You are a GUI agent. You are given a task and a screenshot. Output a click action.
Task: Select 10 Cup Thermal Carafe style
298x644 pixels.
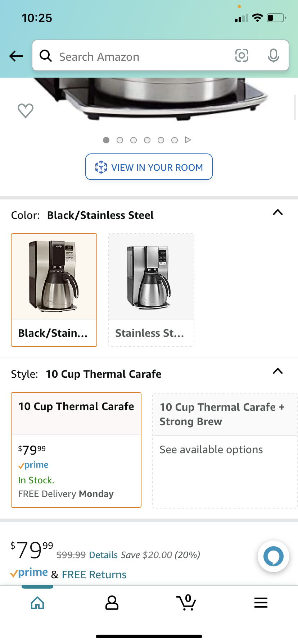[x=76, y=450]
